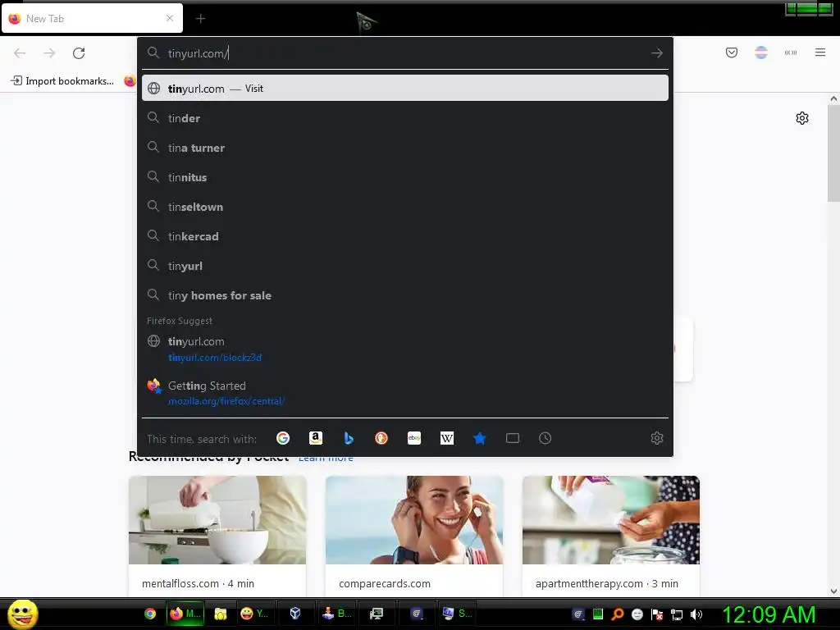Click the smiley start button

pyautogui.click(x=22, y=614)
